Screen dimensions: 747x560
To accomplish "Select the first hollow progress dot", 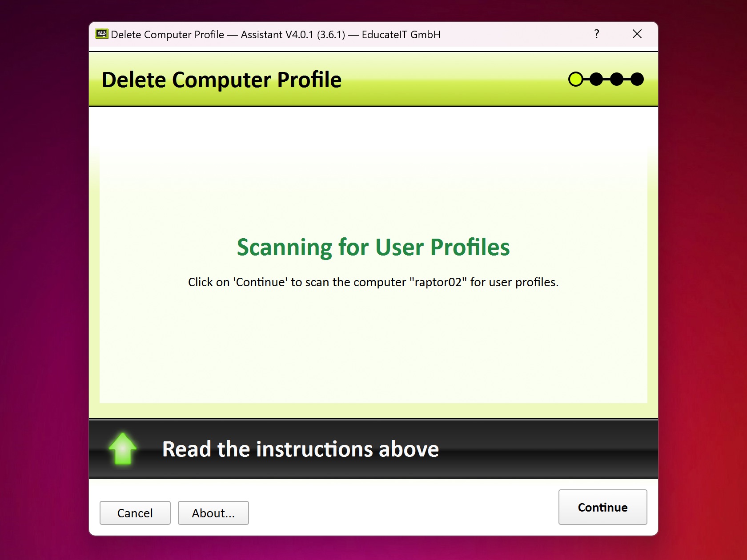I will coord(576,79).
